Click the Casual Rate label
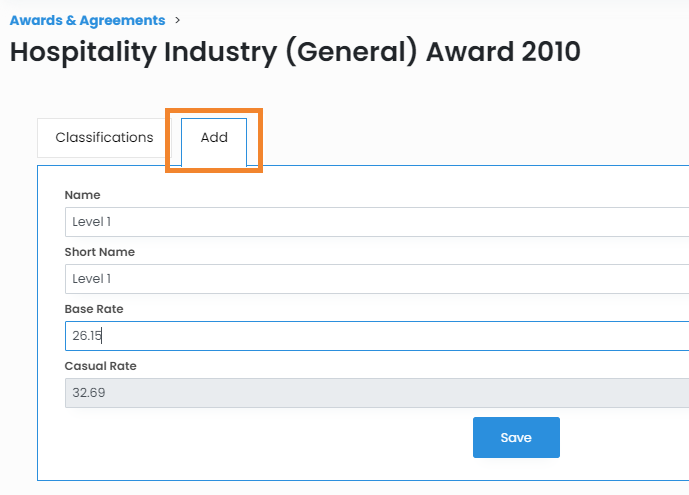689x495 pixels. click(100, 366)
